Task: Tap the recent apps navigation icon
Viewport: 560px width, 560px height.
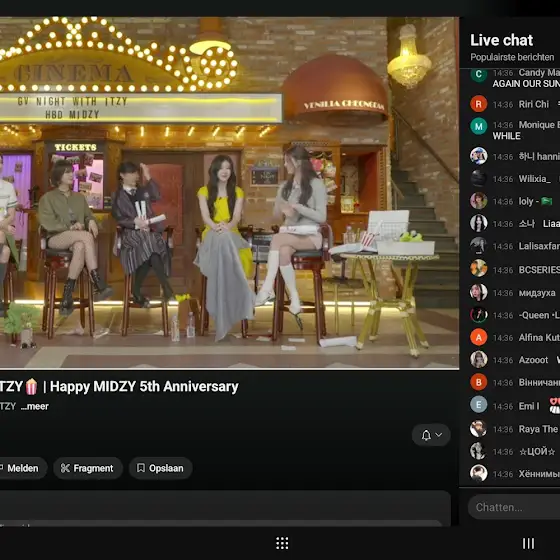Action: pyautogui.click(x=529, y=543)
